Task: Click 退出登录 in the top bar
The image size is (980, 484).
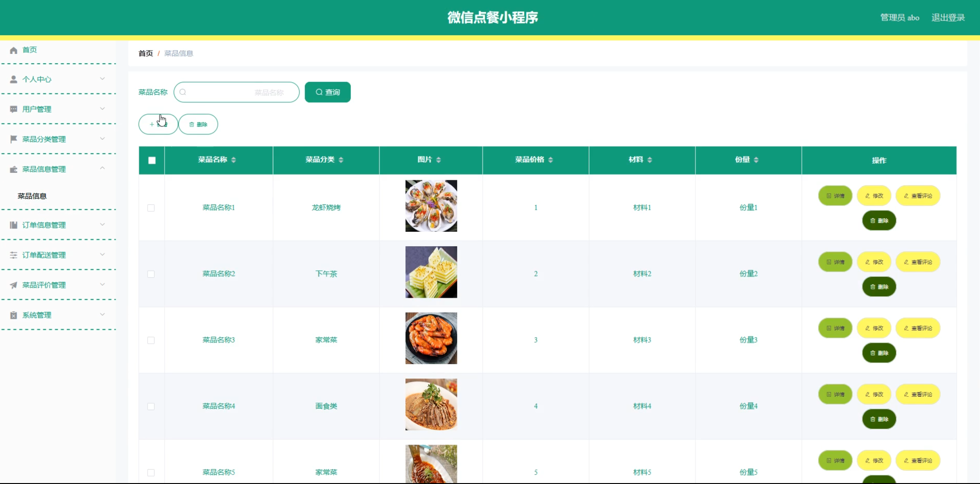Action: (x=948, y=17)
